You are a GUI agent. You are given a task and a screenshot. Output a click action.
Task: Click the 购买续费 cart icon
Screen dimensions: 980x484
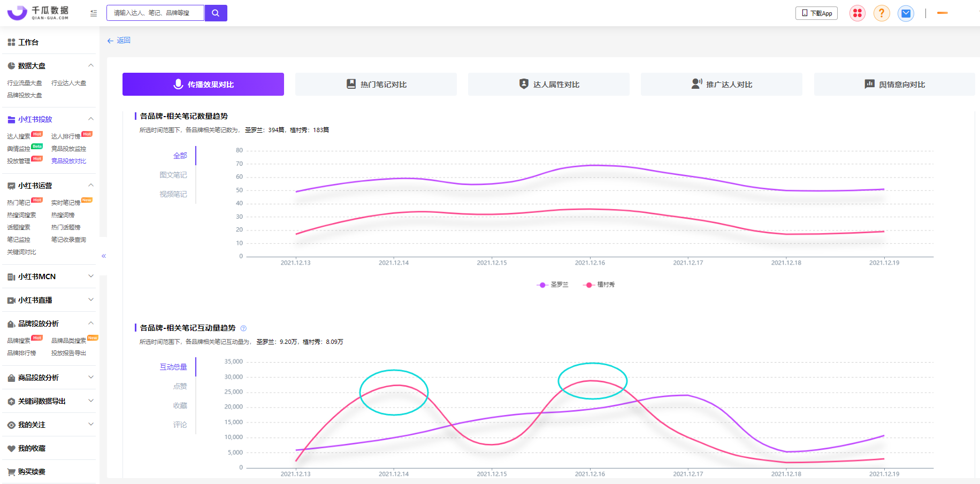[x=11, y=472]
